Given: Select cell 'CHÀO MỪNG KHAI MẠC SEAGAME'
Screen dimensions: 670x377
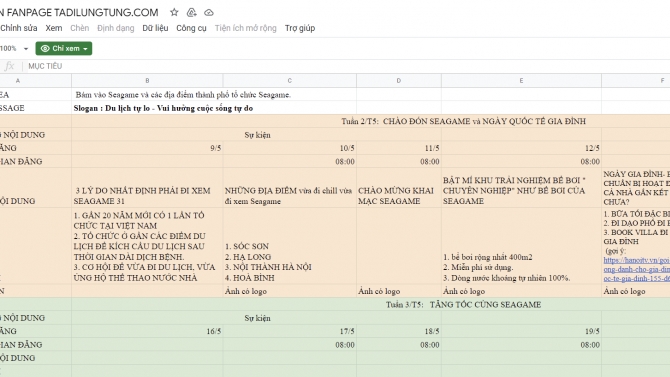Looking at the screenshot, I should (399, 188).
